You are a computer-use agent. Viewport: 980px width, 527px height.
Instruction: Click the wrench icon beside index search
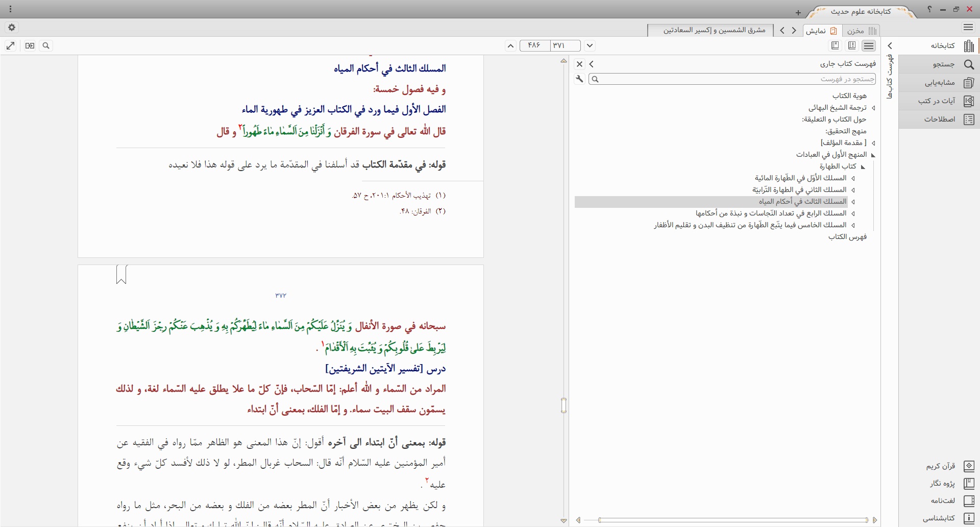coord(579,79)
